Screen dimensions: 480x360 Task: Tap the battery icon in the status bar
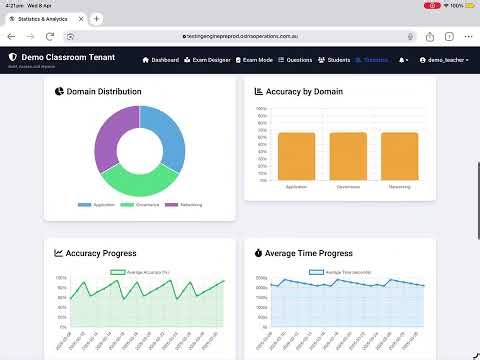click(470, 5)
